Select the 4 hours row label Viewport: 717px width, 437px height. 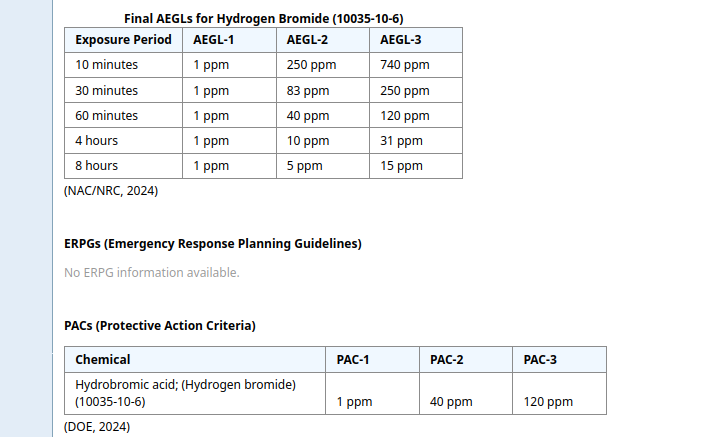tap(97, 141)
